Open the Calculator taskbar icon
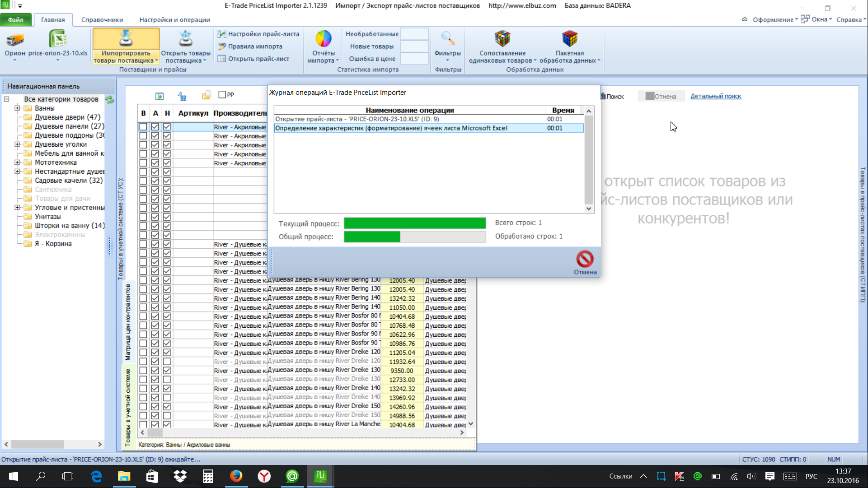The image size is (868, 488). 208,476
